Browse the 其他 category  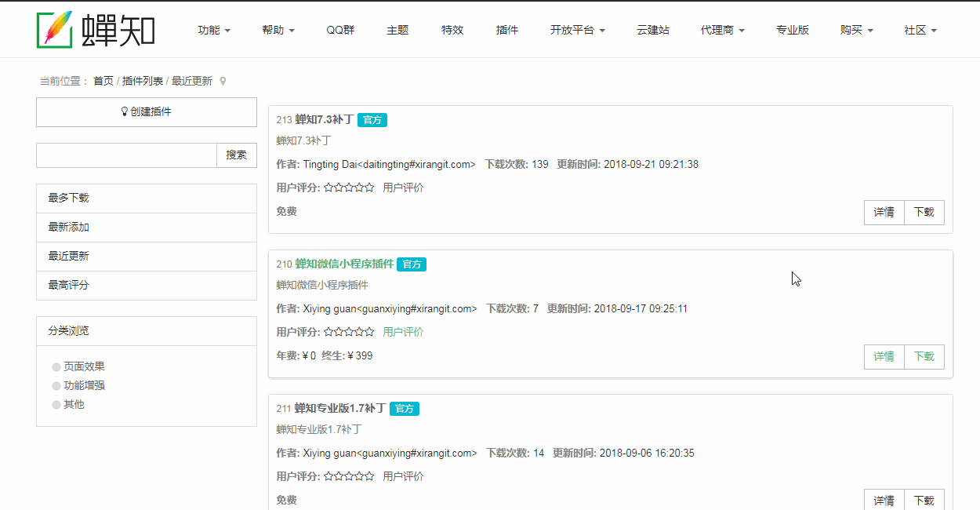74,404
